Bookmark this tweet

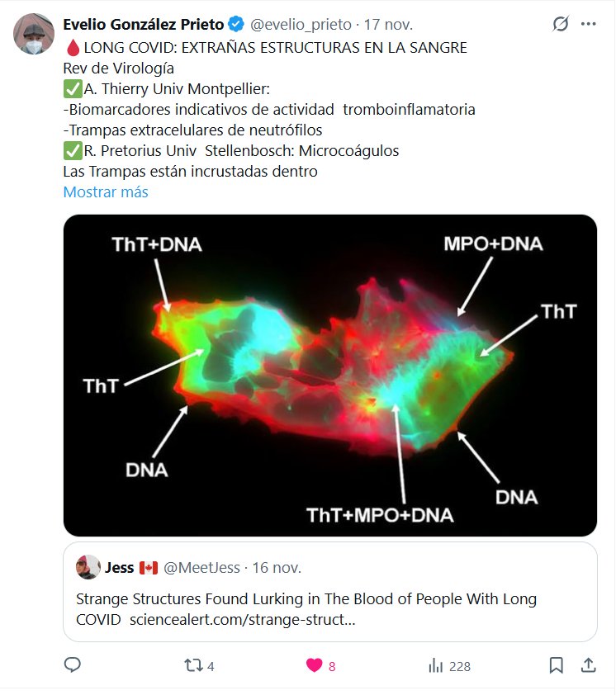[557, 665]
